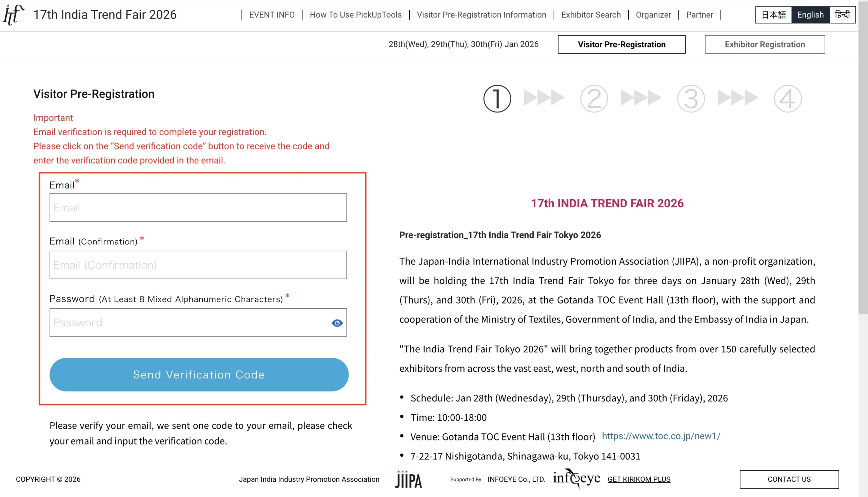The width and height of the screenshot is (868, 497).
Task: Click the step 3 circle indicator
Action: coord(691,99)
